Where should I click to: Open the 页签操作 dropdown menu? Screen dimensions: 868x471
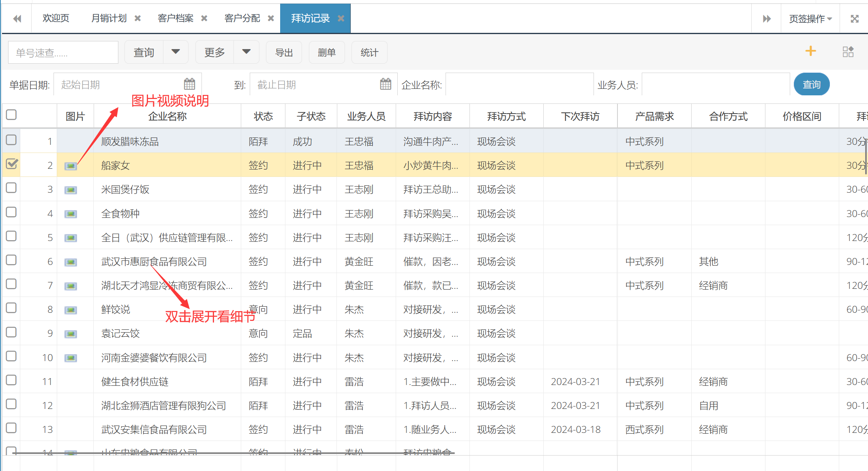[x=810, y=19]
